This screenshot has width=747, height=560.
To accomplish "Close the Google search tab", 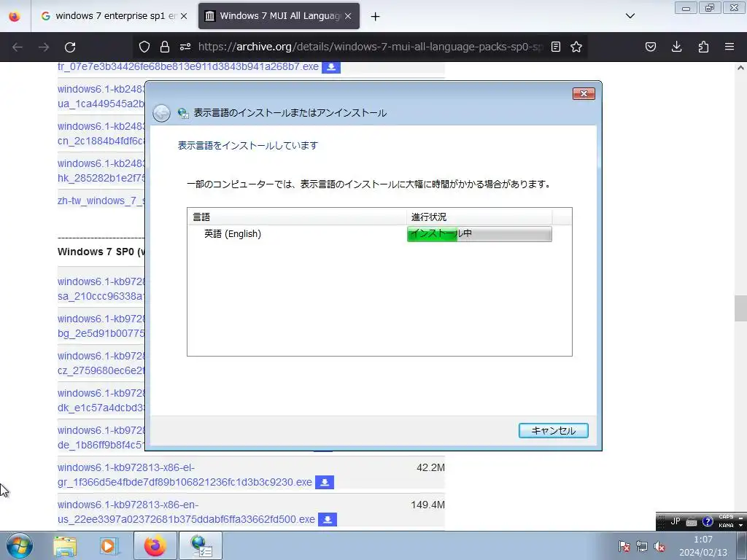I will 184,16.
